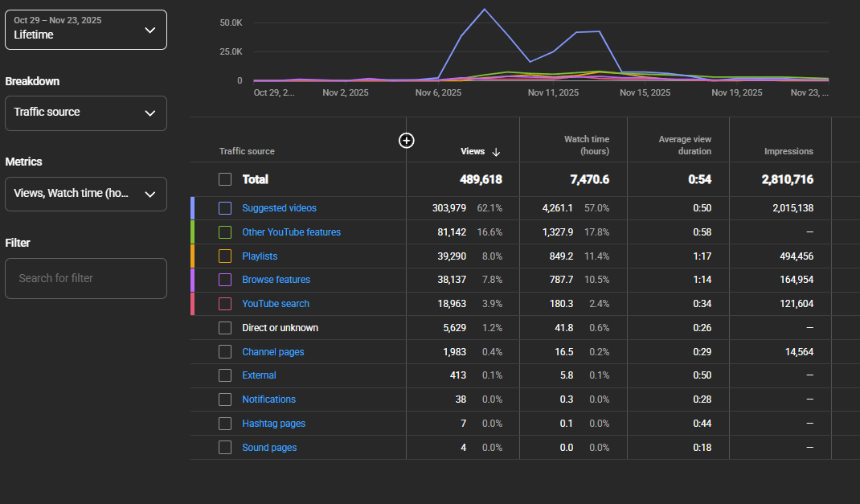860x504 pixels.
Task: Click the Search for filter field
Action: (x=86, y=278)
